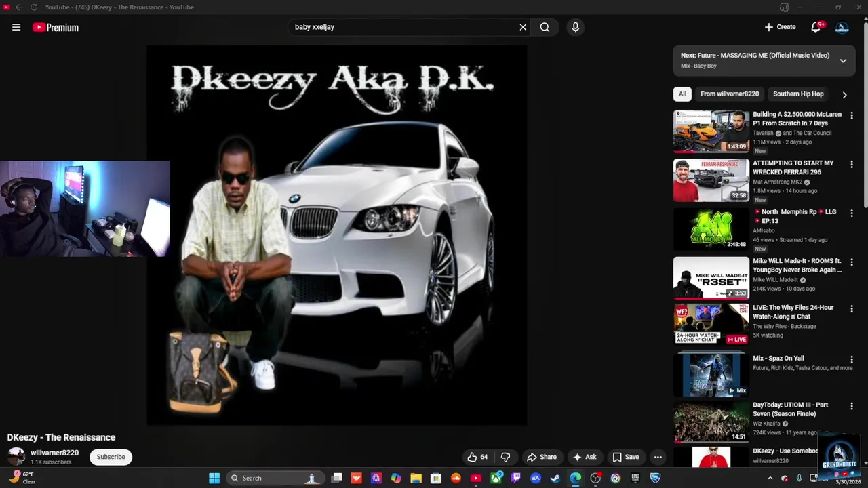
Task: Open options for Wrecked Ferrari 296 video
Action: point(852,165)
